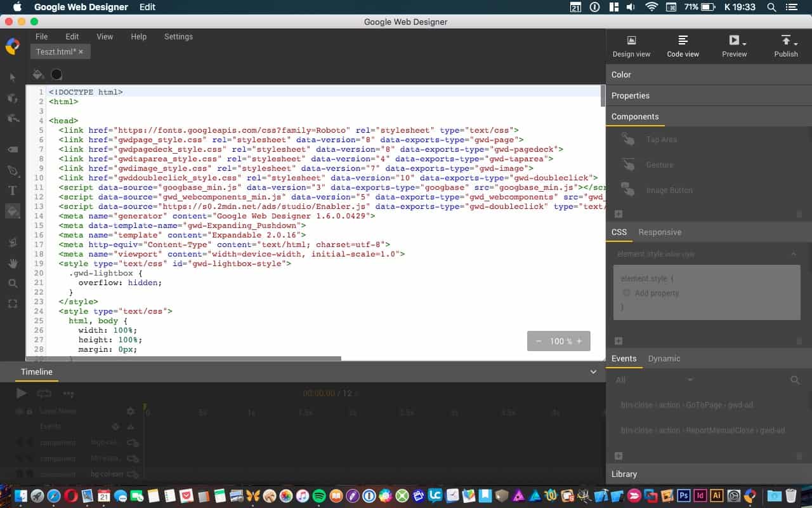
Task: Open the black fill color swatch
Action: point(56,74)
